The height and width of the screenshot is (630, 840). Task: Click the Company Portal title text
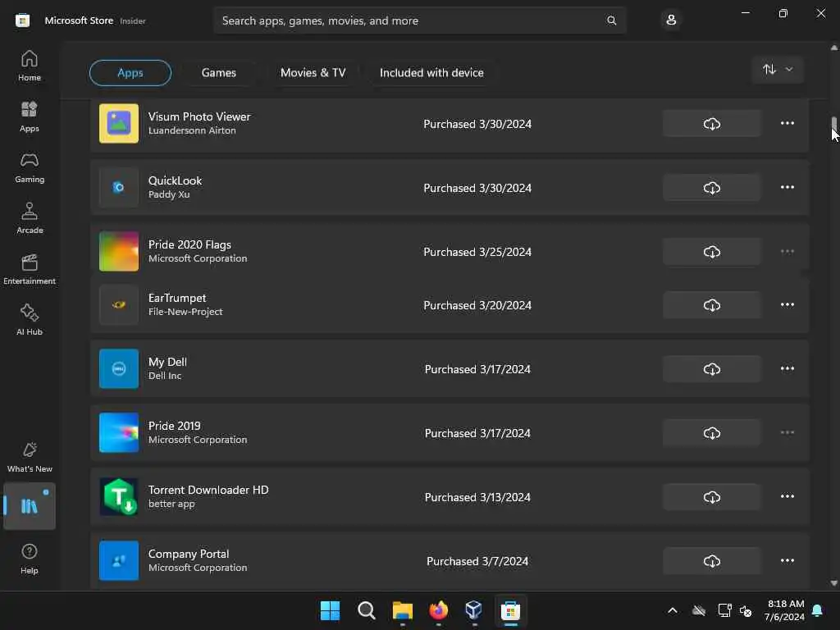pos(189,554)
